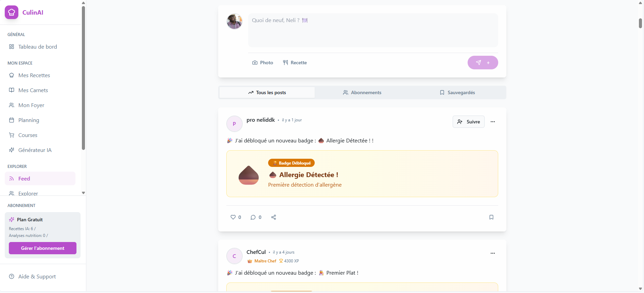This screenshot has height=293, width=644.
Task: Open Mon Foyer section
Action: point(40,105)
